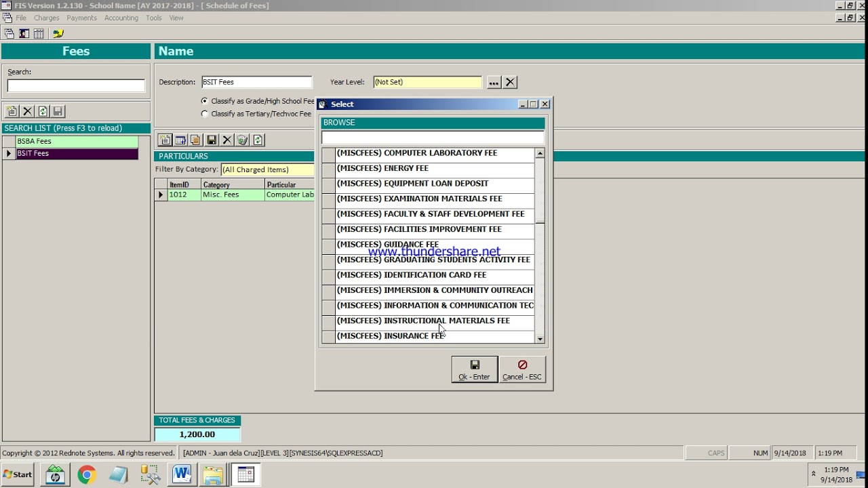Select BSIT Fees in the search list
This screenshot has height=488, width=868.
tap(77, 153)
